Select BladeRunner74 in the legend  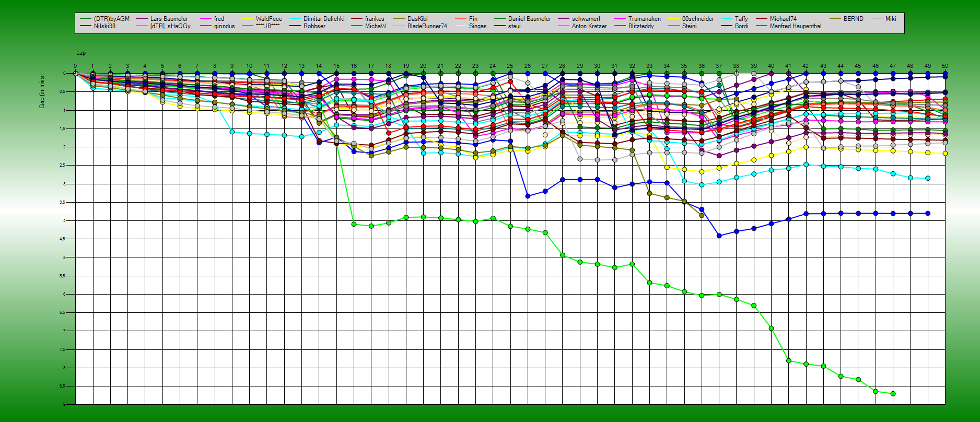pyautogui.click(x=421, y=26)
